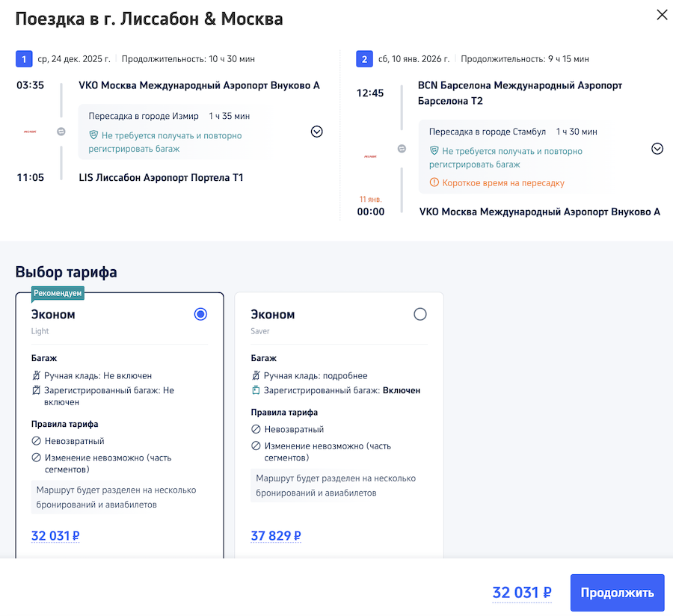Screen dimensions: 673x616
Task: Open the 32 031 ₽ Light fare price breakdown
Action: (x=55, y=536)
